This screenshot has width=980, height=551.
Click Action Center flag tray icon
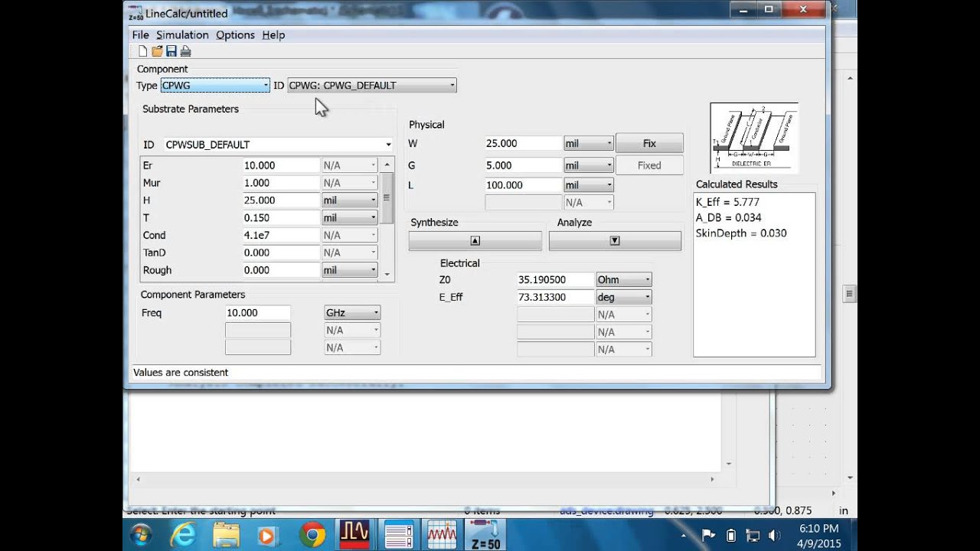[709, 535]
